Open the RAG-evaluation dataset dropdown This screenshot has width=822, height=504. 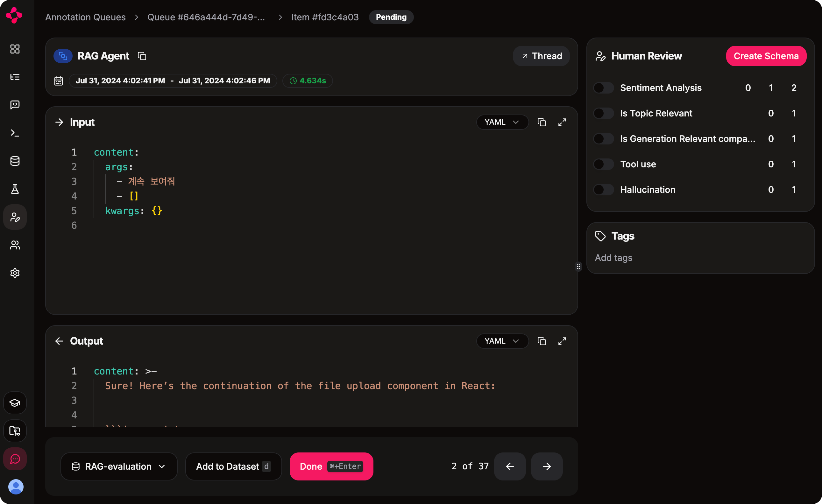click(119, 466)
